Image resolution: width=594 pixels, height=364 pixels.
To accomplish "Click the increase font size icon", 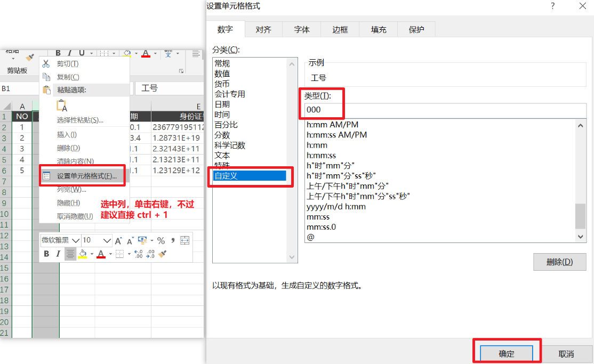I will point(118,240).
